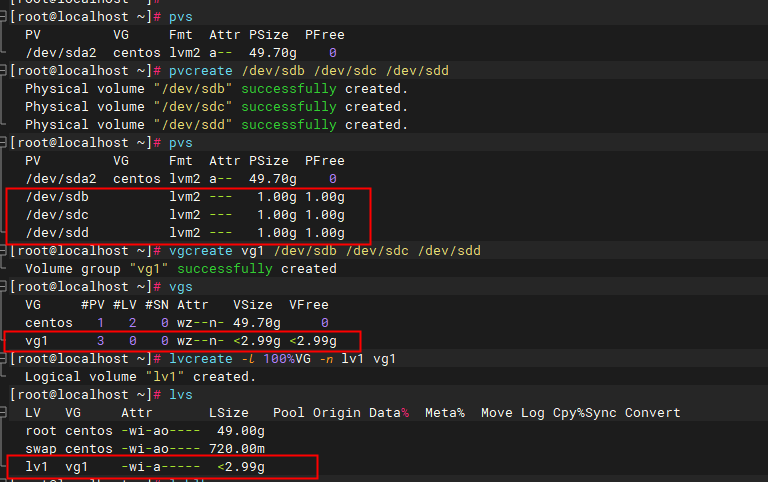This screenshot has width=768, height=482.
Task: Click 'Physical volume "/dev/sdd"' created message
Action: [x=216, y=125]
